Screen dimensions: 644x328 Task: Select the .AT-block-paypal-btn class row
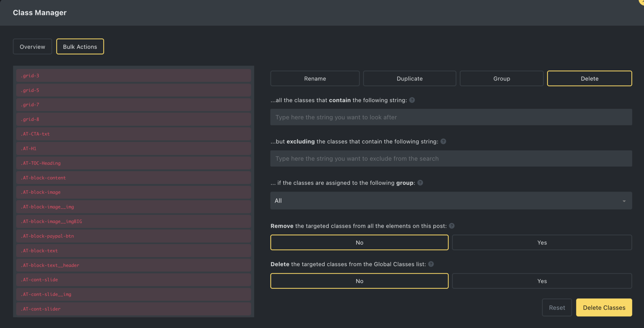(x=134, y=236)
